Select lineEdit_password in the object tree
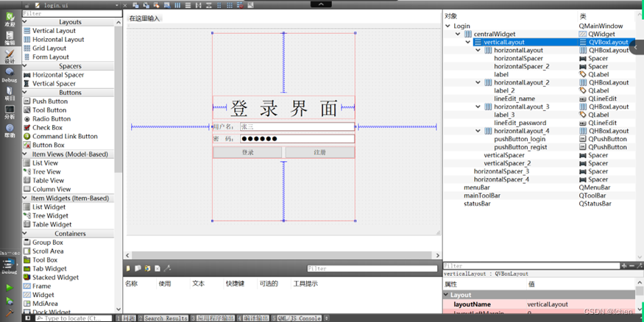Screen dimensions: 644x322 [x=520, y=123]
